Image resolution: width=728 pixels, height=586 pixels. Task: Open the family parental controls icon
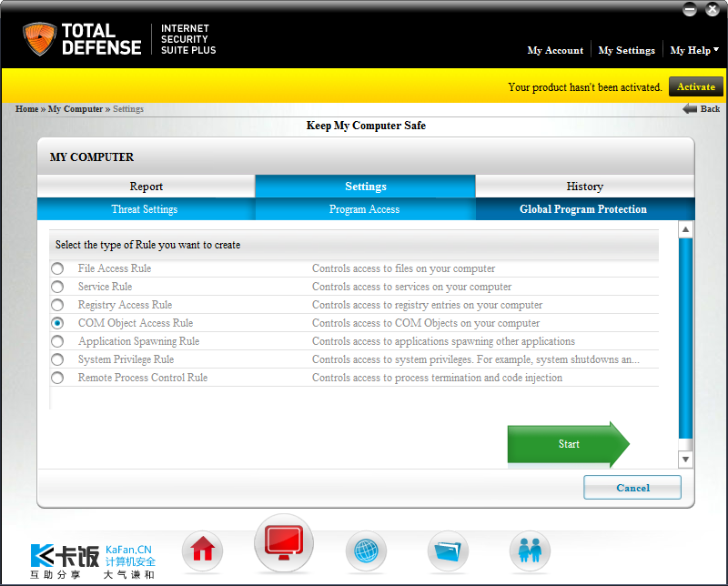tap(530, 551)
